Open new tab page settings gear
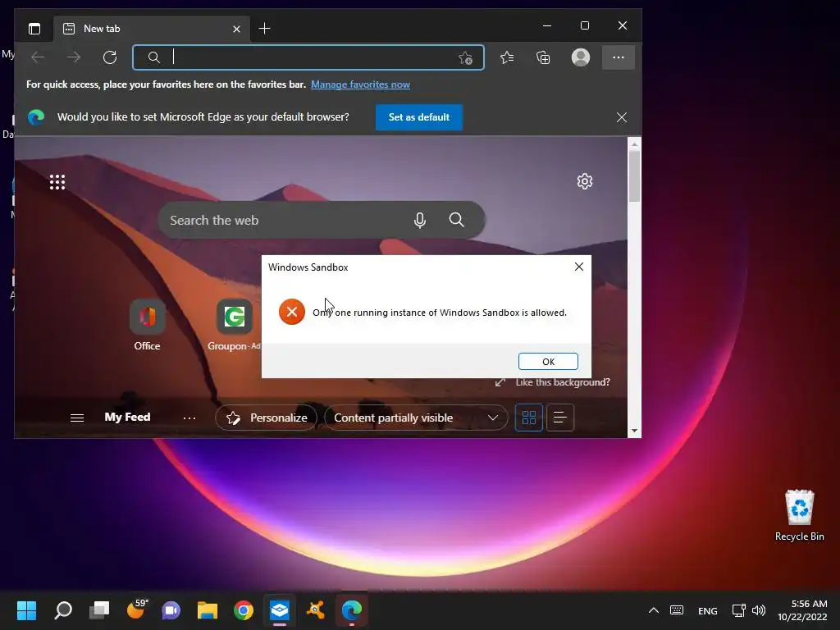 pyautogui.click(x=584, y=181)
